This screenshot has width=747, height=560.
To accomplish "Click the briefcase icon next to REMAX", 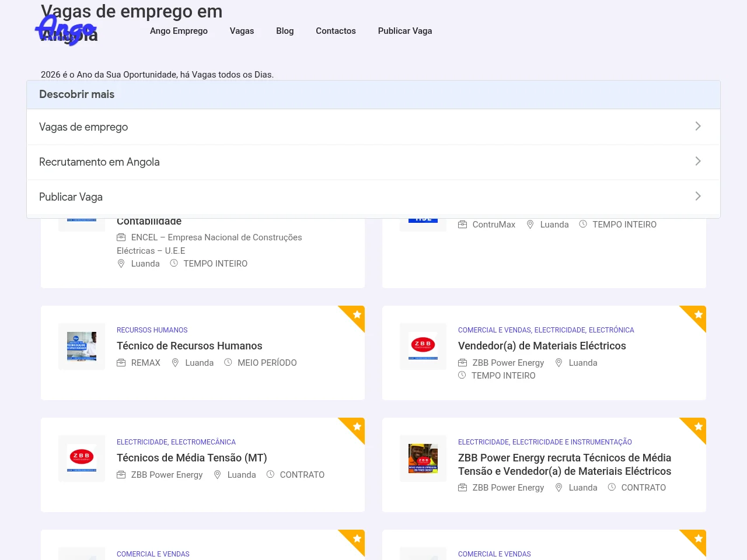I will pos(121,363).
